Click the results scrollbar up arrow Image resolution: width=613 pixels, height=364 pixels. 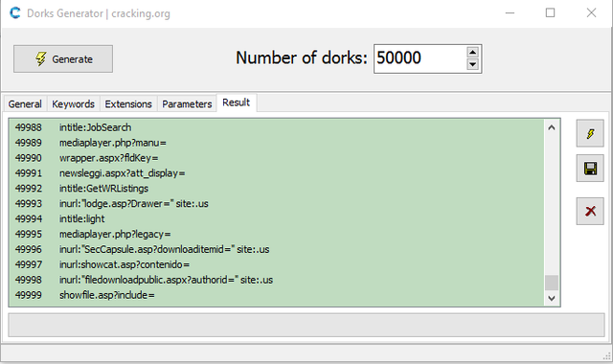point(552,127)
